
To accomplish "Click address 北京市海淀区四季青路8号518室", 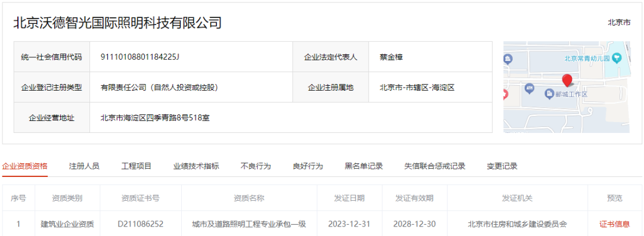I will point(155,118).
